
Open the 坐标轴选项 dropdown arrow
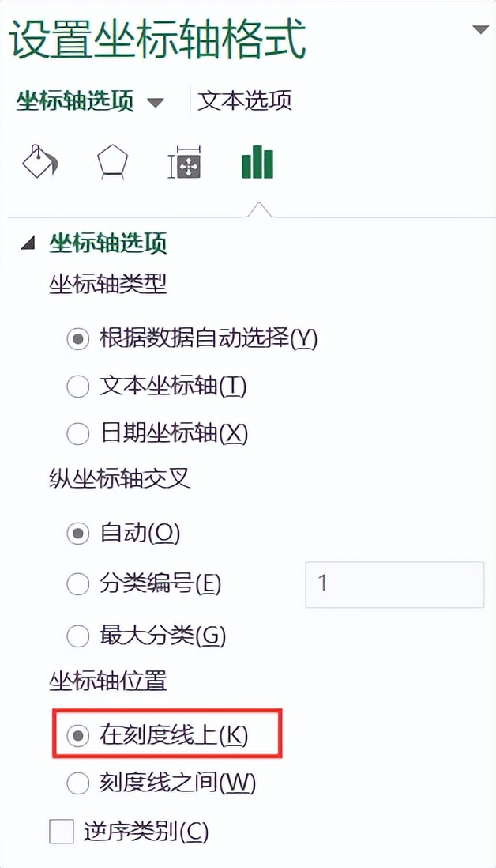coord(156,103)
